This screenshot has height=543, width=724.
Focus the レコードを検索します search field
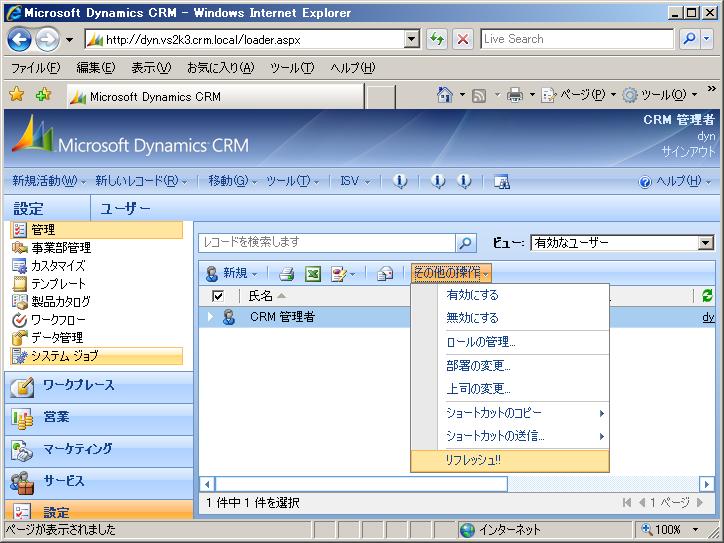327,243
